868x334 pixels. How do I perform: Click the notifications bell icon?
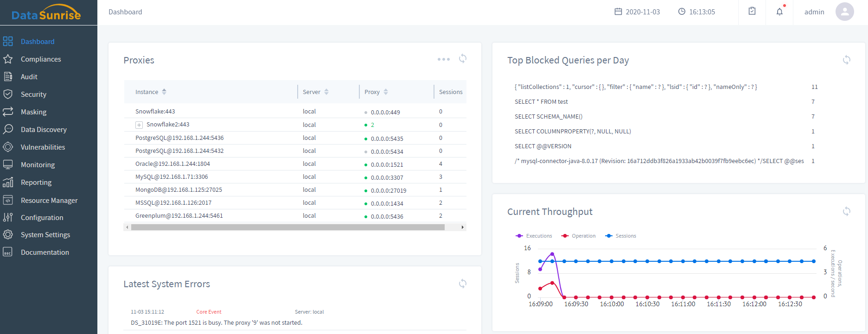click(779, 12)
